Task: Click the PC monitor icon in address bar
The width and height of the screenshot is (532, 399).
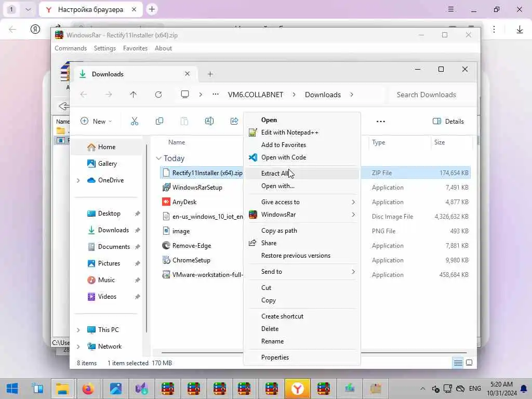Action: (185, 95)
